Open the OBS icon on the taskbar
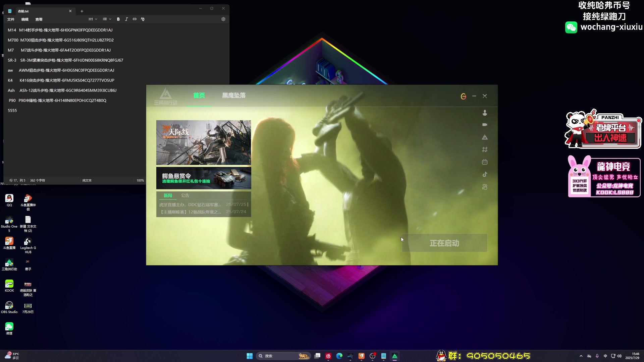The width and height of the screenshot is (644, 362). pos(372,356)
